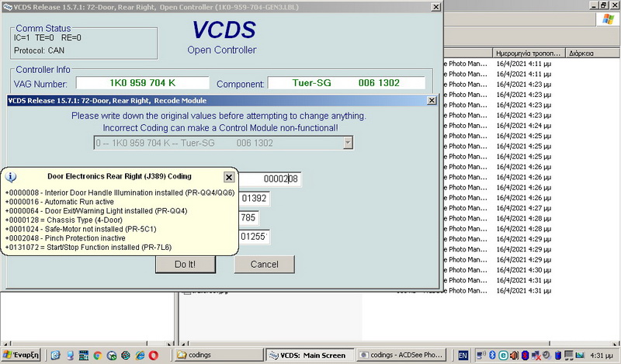
Task: Restore the background window using restore button
Action: tap(603, 5)
